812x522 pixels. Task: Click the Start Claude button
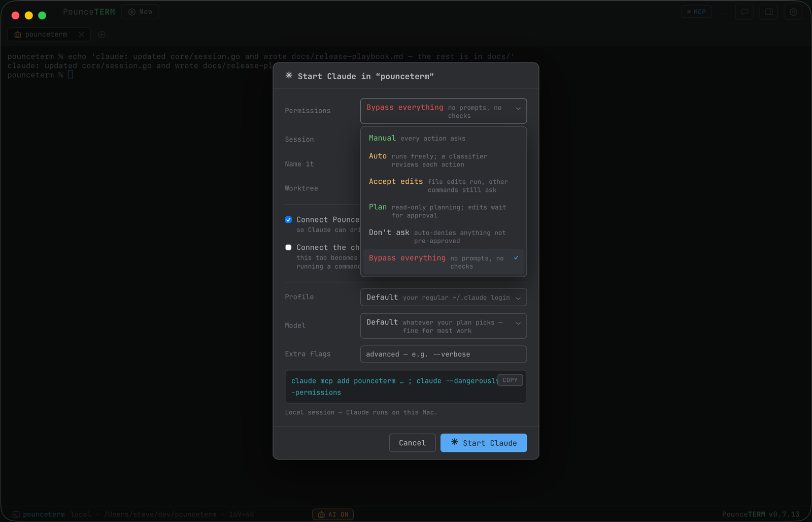click(484, 443)
